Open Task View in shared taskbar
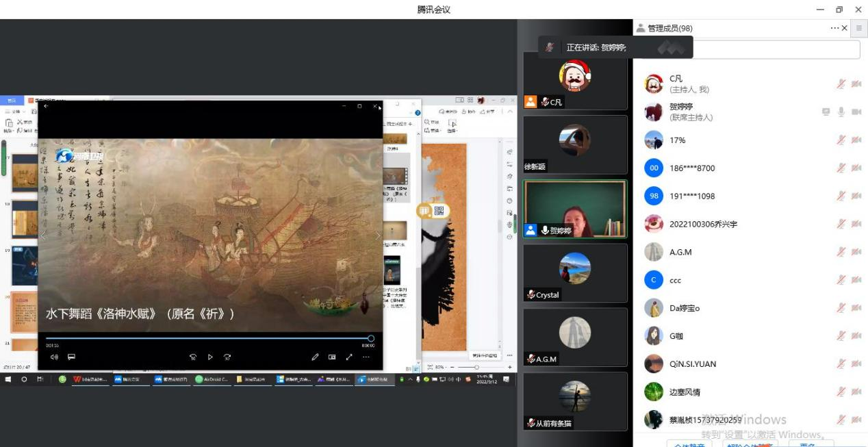The image size is (868, 447). [40, 379]
